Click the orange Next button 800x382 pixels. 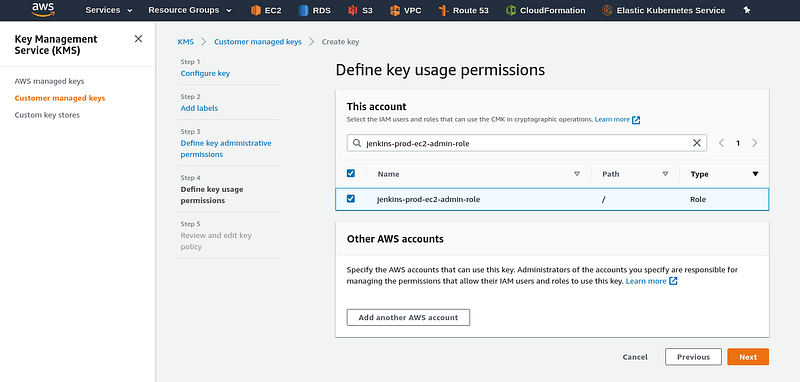point(748,357)
